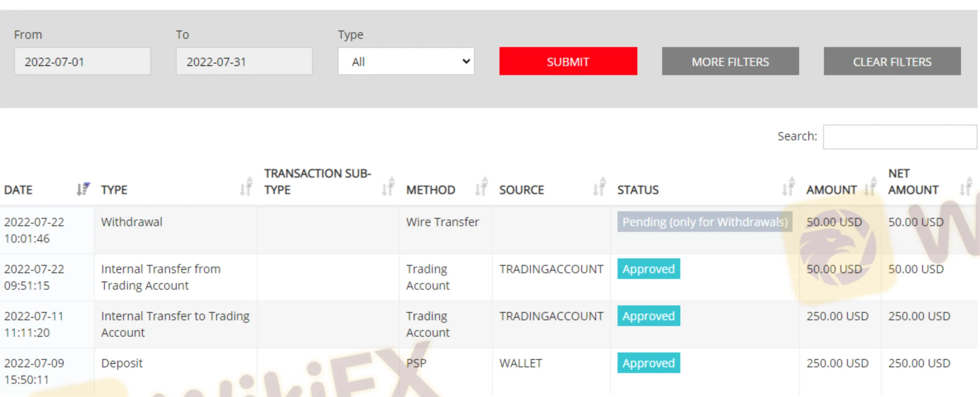Click 50.00 USD net amount in 09:51:15 row
The image size is (980, 397).
(x=916, y=269)
